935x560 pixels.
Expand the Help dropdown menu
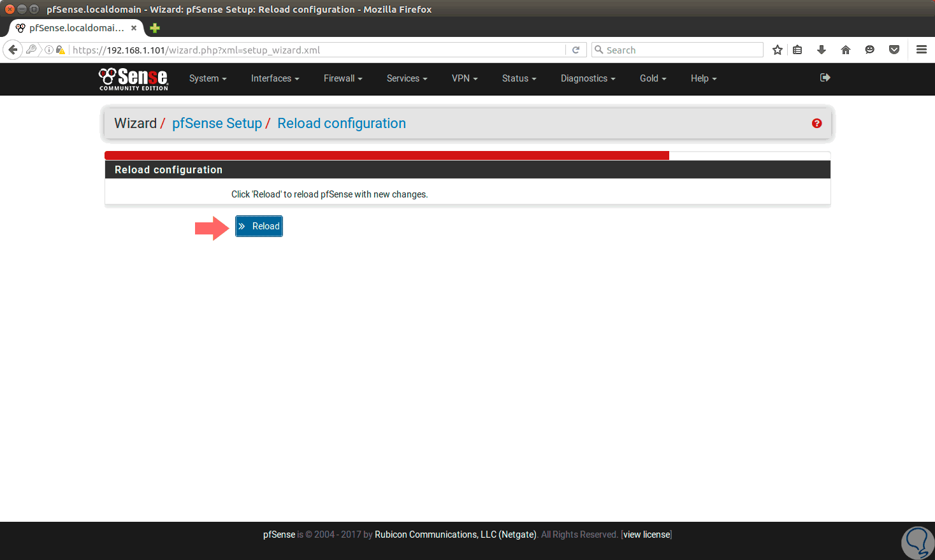(704, 78)
